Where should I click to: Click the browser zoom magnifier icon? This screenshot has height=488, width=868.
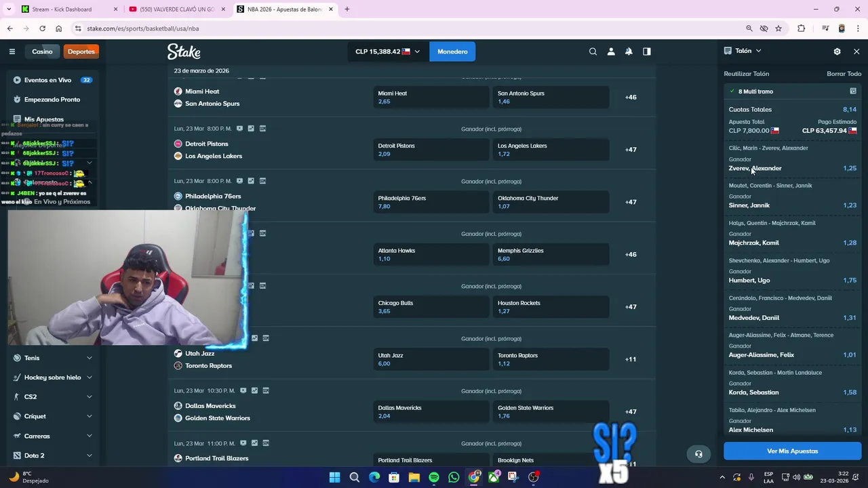tap(749, 28)
